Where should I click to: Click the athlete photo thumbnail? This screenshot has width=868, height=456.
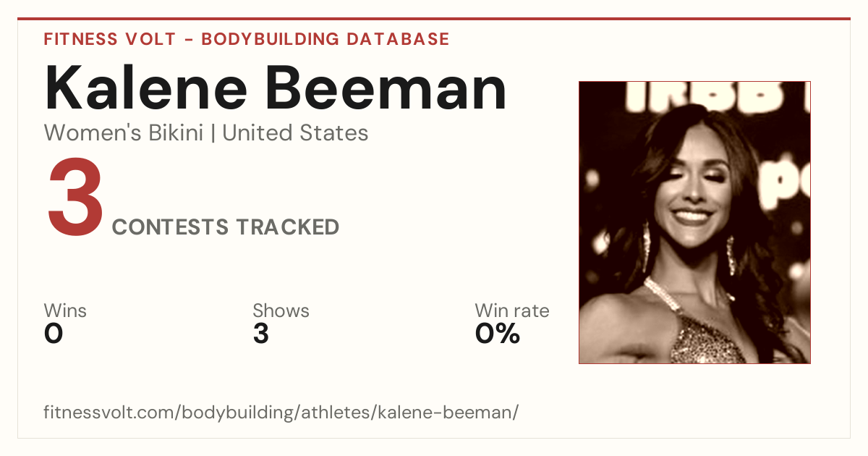(694, 222)
